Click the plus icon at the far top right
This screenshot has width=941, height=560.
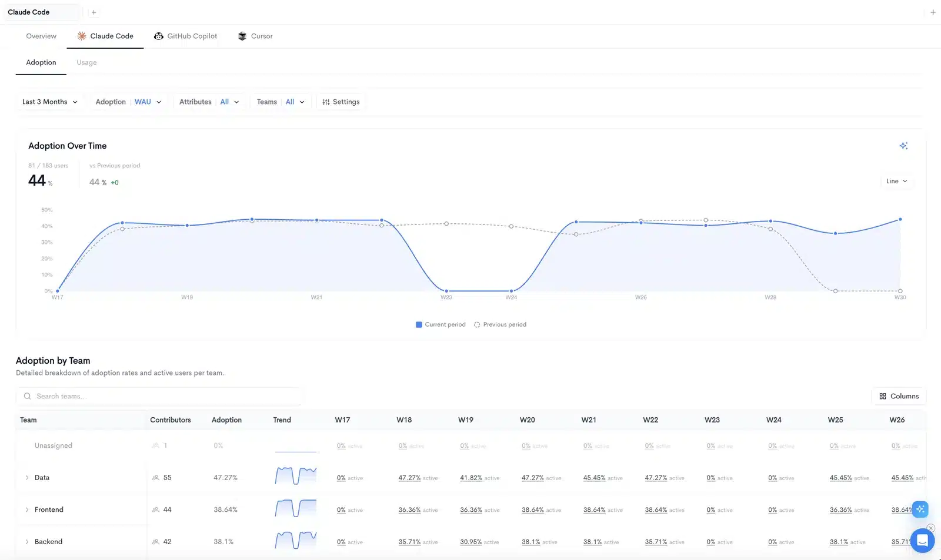tap(933, 12)
